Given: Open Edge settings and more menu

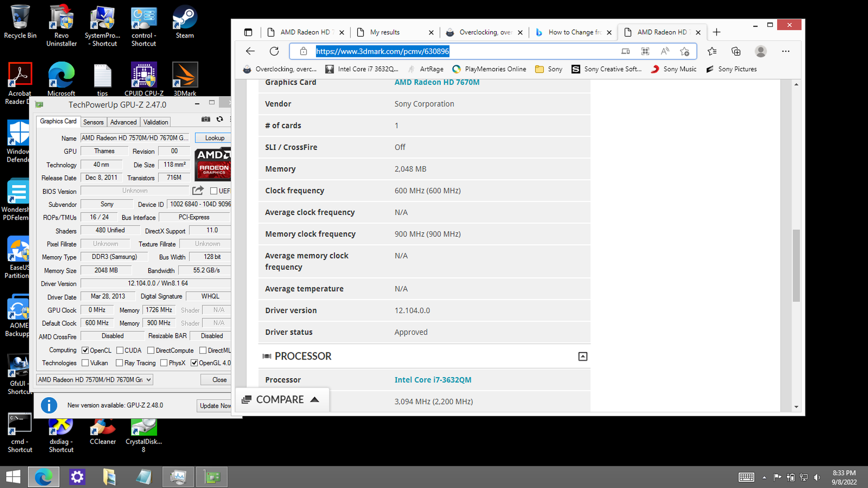Looking at the screenshot, I should tap(786, 51).
